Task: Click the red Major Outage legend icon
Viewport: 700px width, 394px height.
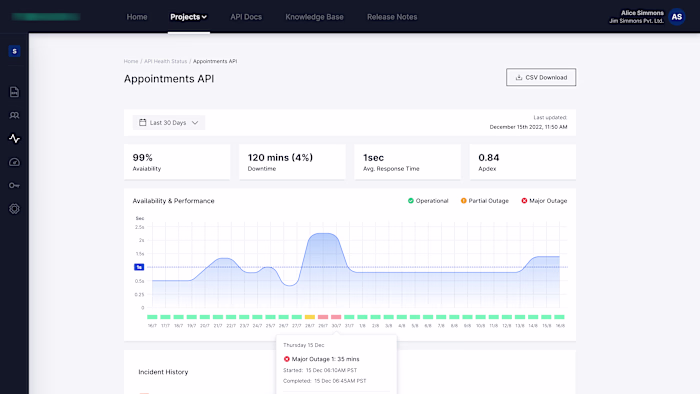Action: coord(524,201)
